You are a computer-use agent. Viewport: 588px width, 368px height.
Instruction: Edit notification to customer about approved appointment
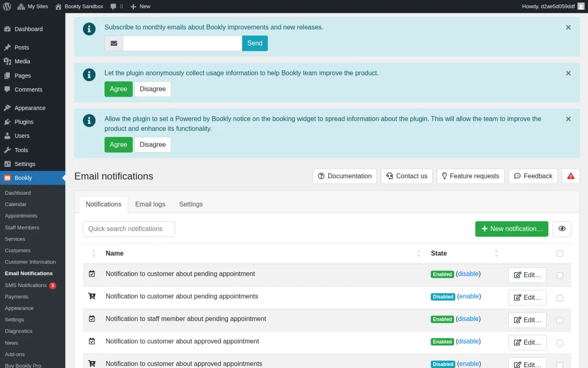click(x=527, y=342)
